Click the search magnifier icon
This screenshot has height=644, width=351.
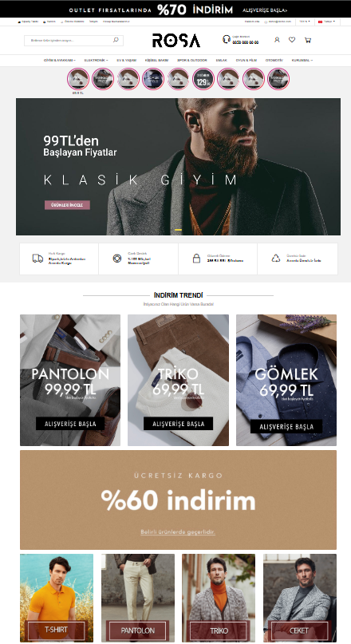click(116, 40)
